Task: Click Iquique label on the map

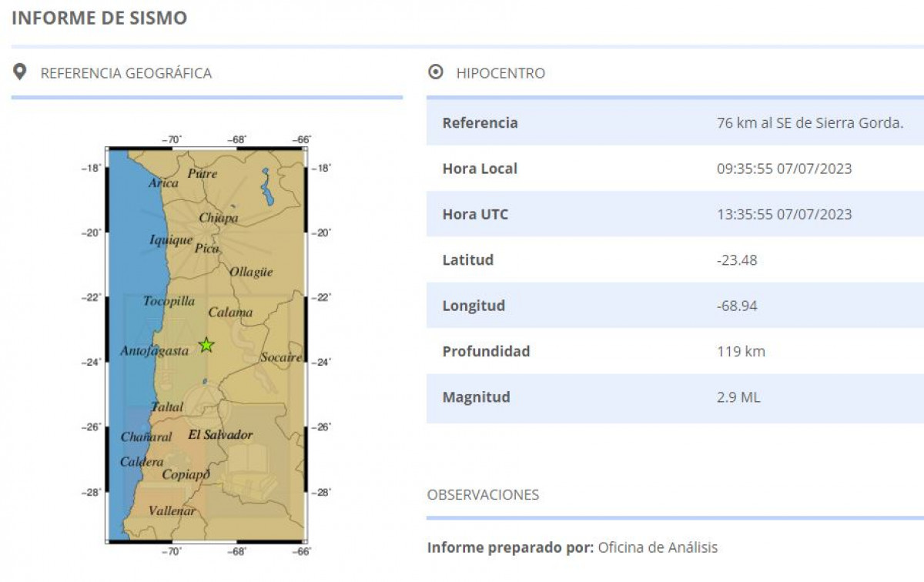Action: [x=171, y=240]
